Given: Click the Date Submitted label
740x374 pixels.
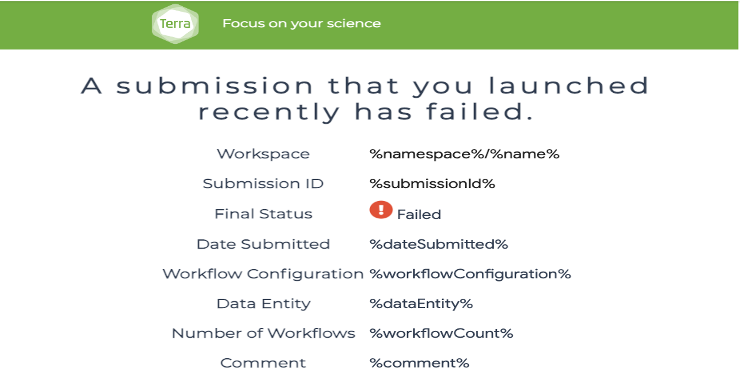Looking at the screenshot, I should click(263, 244).
